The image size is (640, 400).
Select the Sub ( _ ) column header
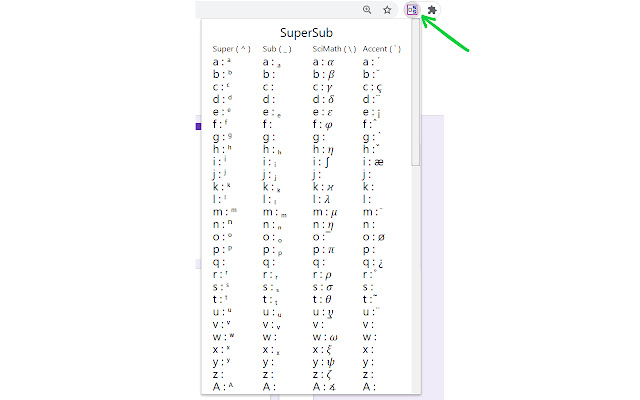[x=277, y=49]
